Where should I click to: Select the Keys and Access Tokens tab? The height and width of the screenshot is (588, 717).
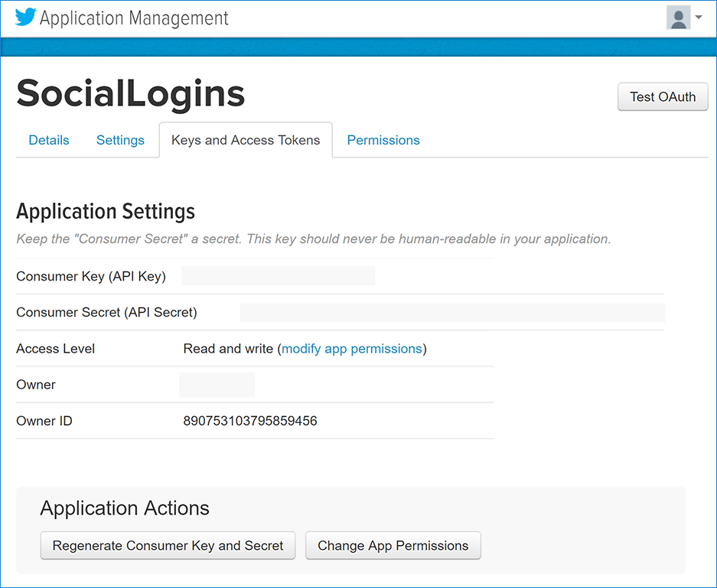246,140
